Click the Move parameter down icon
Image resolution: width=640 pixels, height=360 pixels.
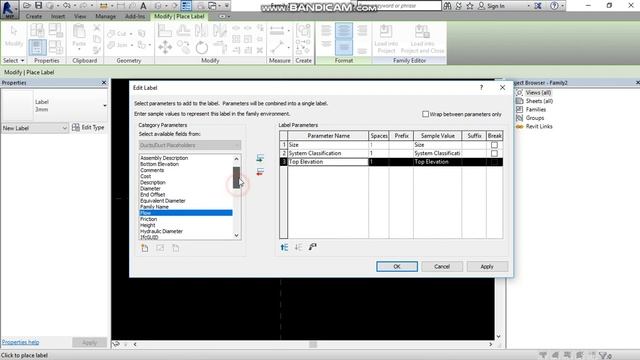(298, 247)
